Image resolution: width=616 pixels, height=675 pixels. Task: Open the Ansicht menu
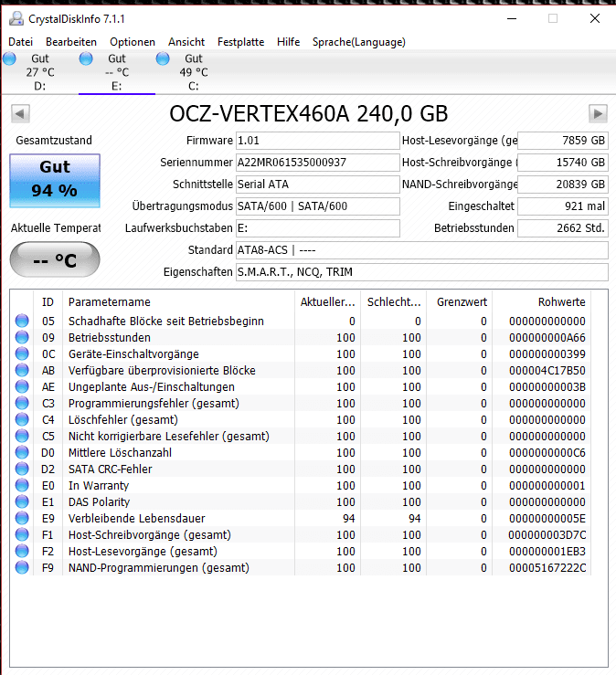(x=186, y=42)
